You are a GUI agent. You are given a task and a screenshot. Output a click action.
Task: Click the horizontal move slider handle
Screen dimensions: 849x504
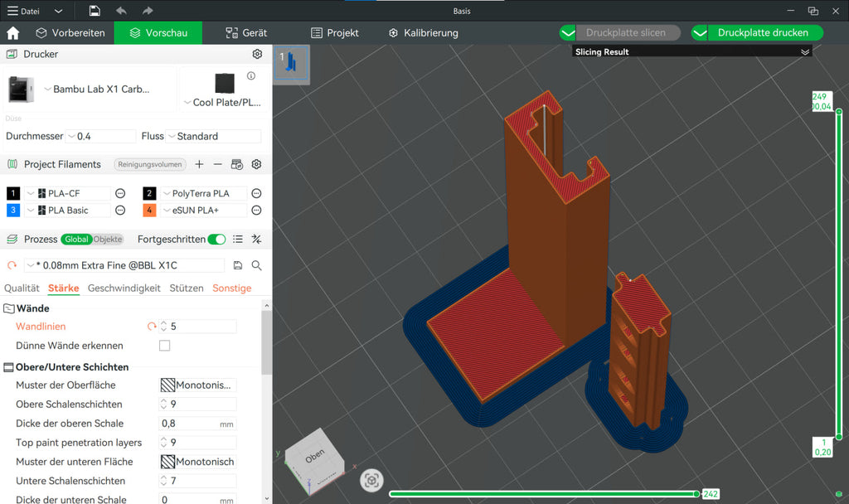(696, 494)
